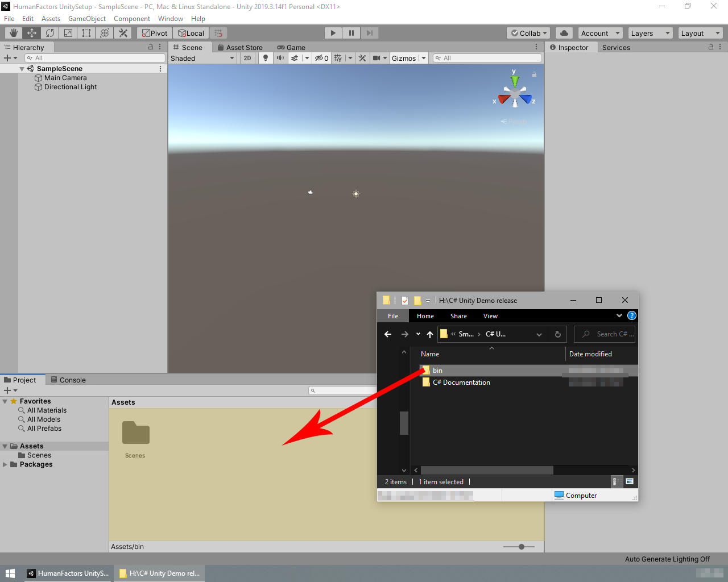Toggle Pivot/Center handle position
This screenshot has width=728, height=582.
click(155, 33)
